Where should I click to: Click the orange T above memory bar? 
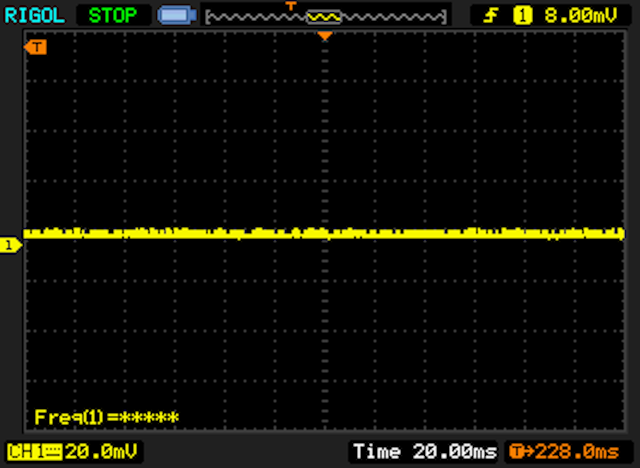click(x=292, y=5)
